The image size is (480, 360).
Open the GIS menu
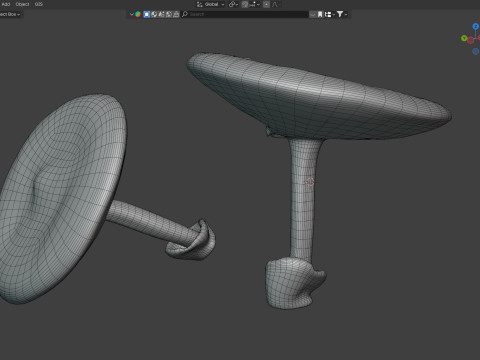[39, 4]
